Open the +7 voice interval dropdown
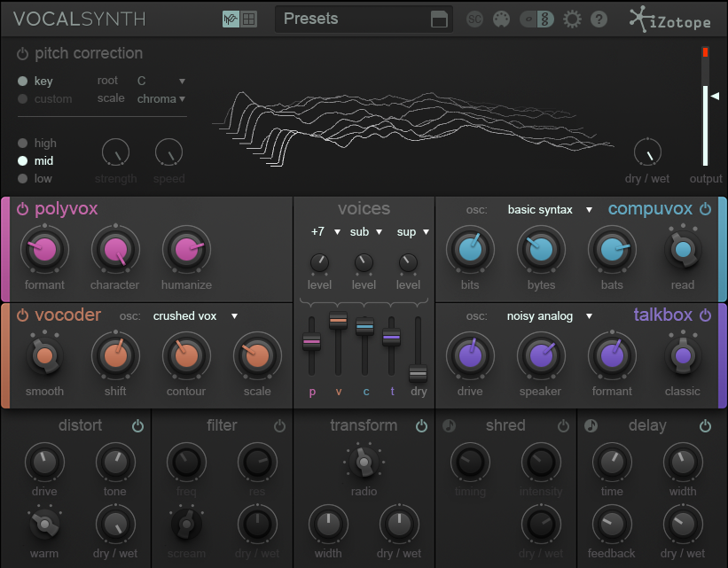The image size is (728, 568). [x=325, y=231]
